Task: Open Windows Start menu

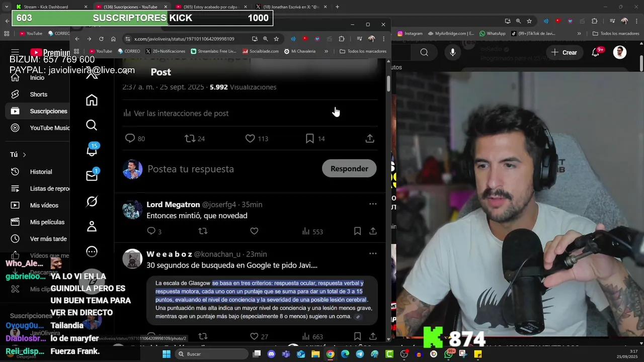Action: [x=167, y=354]
